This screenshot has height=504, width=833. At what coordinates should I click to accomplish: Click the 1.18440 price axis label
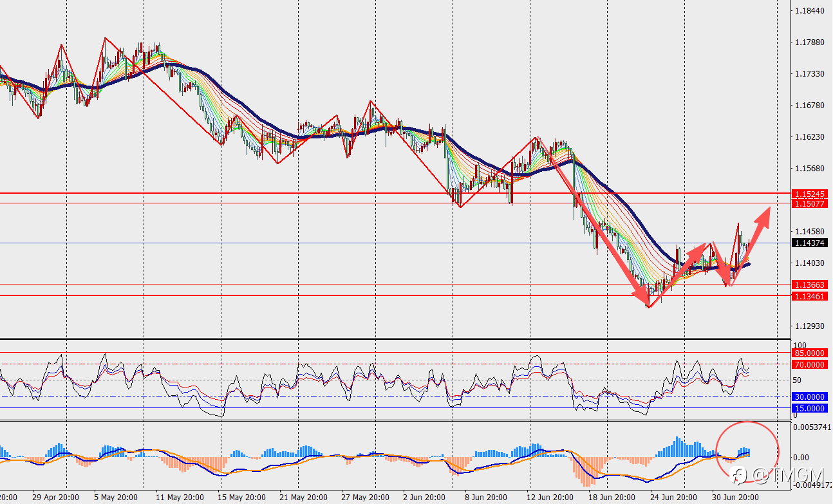coord(810,11)
